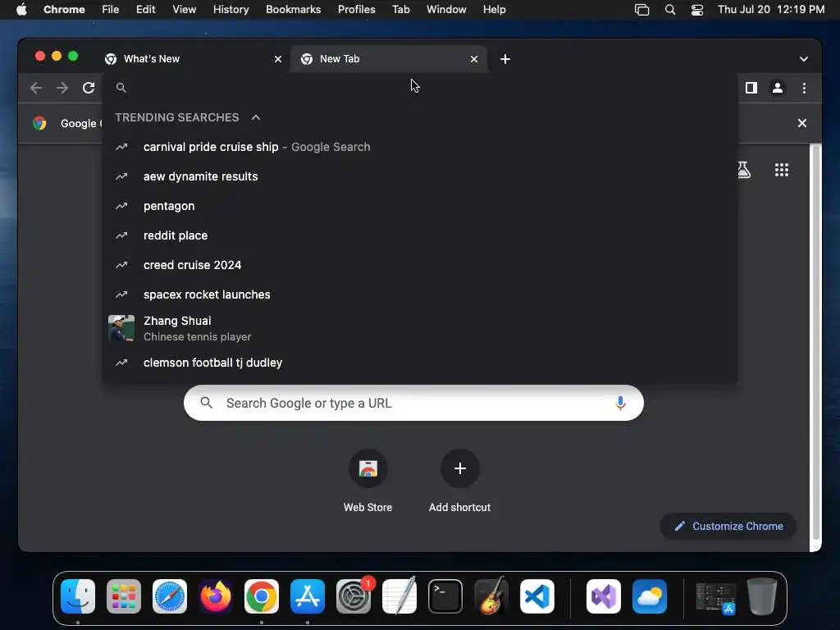Screen dimensions: 840x630
Task: Go back with the left arrow button
Action: point(36,87)
